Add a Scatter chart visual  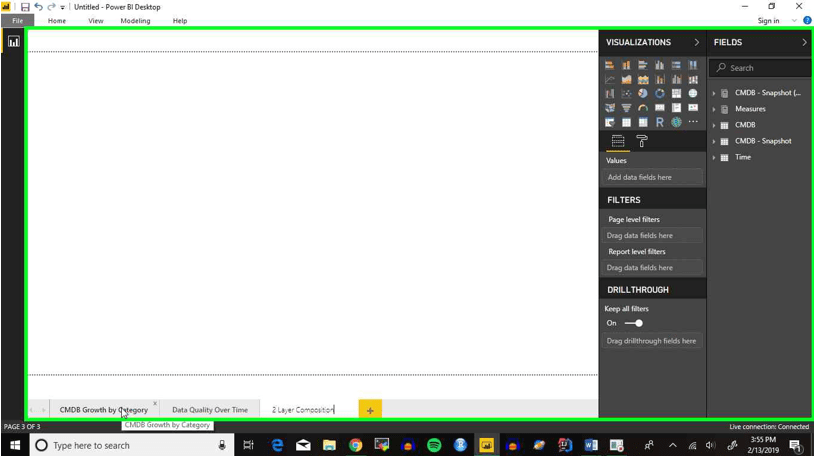(626, 94)
